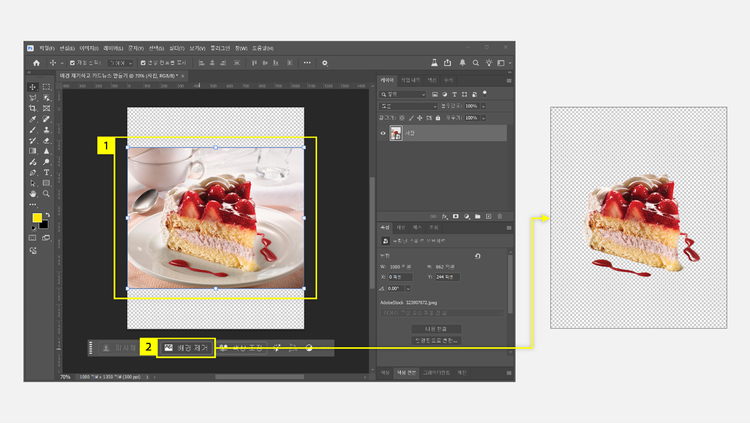This screenshot has height=423, width=750.
Task: Select the Dodge tool
Action: click(46, 162)
